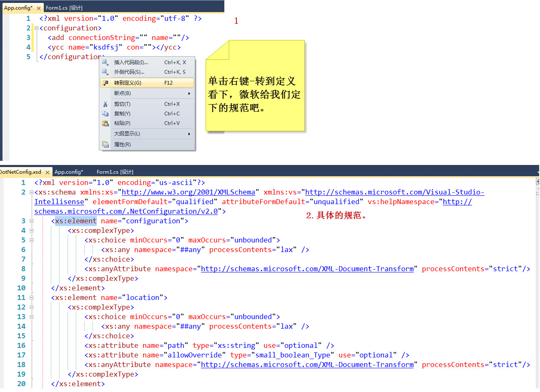The width and height of the screenshot is (540, 392).
Task: Switch to Form1.cs [设计] tab in top editor
Action: point(64,8)
